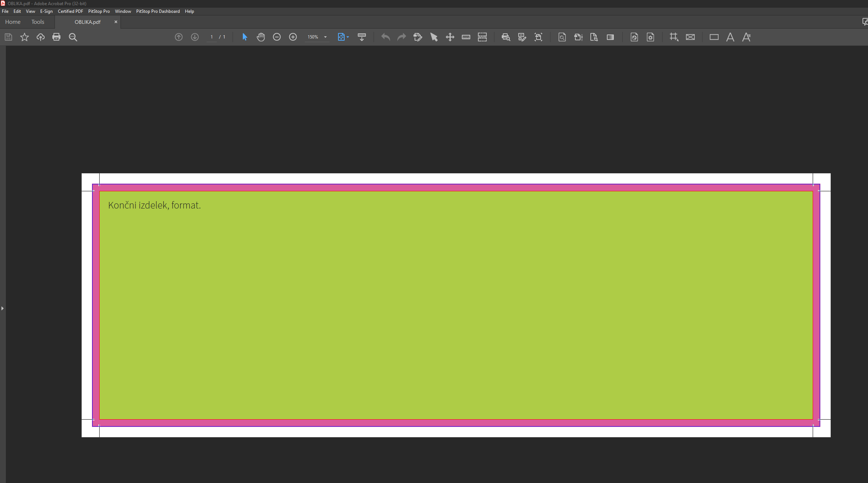The image size is (868, 483).
Task: Select the PitStop edit text A tool
Action: click(730, 37)
